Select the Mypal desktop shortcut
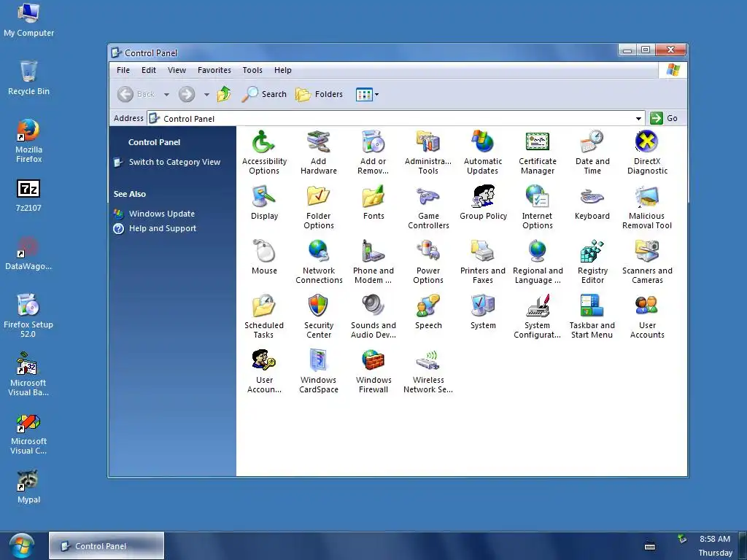 click(28, 486)
